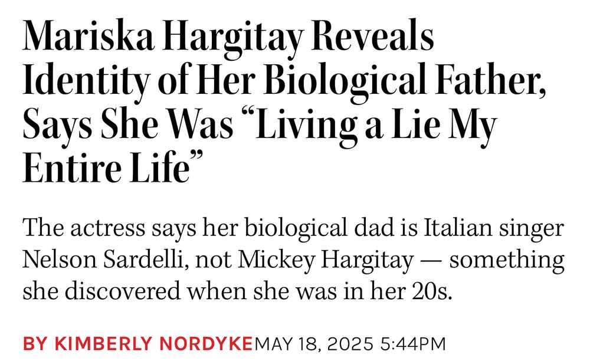The height and width of the screenshot is (364, 590).
Task: Click the word "Identity" in the headline
Action: tap(86, 81)
